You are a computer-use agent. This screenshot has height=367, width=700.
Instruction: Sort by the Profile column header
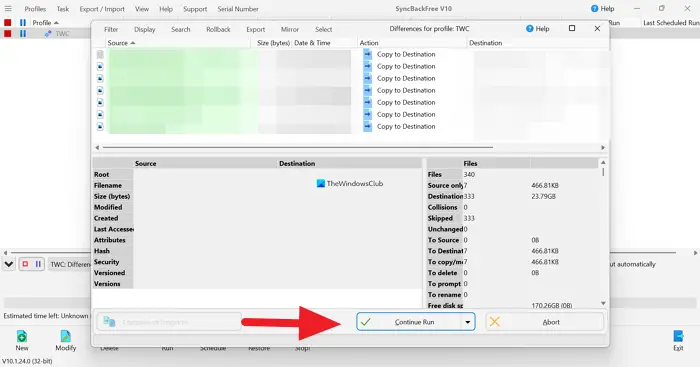(x=45, y=22)
